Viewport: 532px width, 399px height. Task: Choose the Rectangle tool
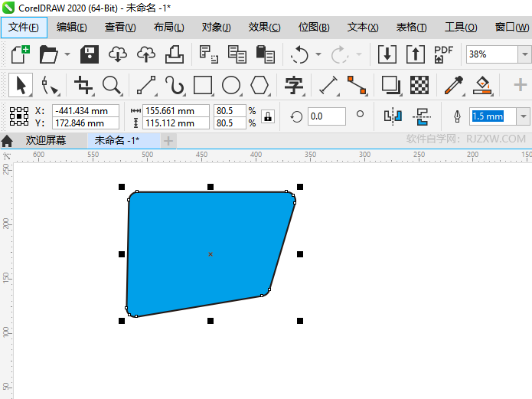tap(203, 84)
